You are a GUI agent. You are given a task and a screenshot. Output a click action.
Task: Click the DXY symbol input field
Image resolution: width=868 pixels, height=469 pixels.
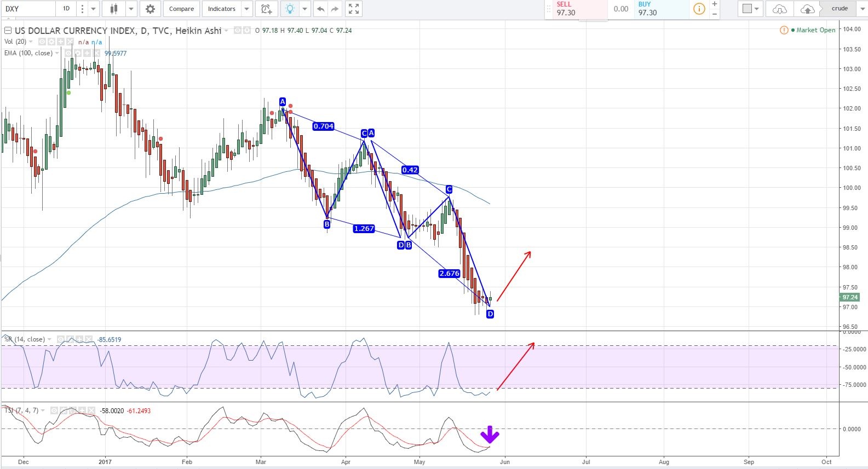[27, 9]
